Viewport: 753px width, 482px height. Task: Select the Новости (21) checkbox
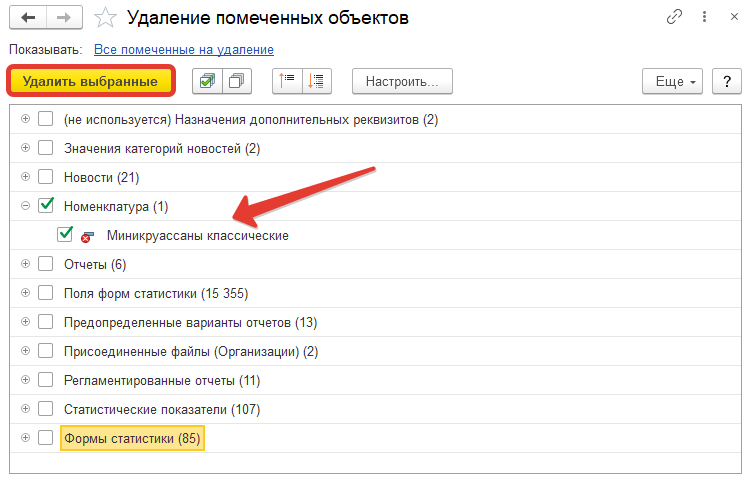(46, 177)
